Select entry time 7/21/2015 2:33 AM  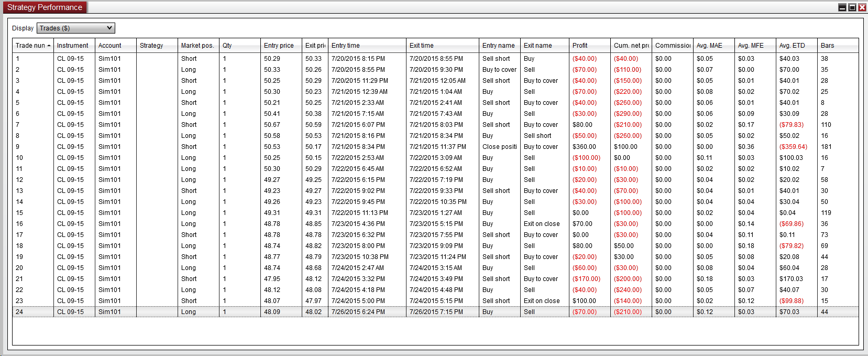coord(358,103)
